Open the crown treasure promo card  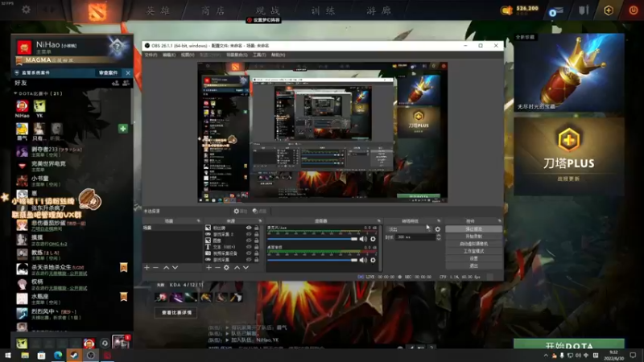click(569, 72)
